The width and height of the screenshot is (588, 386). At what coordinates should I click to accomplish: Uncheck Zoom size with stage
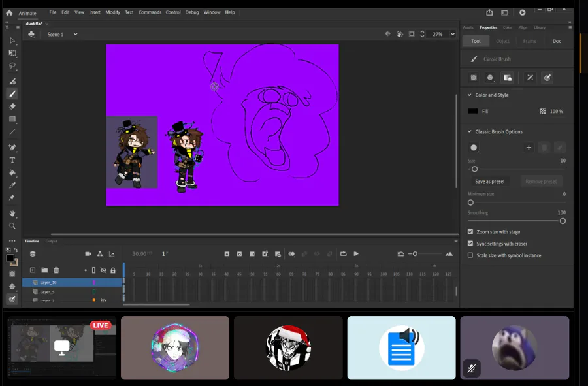pos(470,232)
